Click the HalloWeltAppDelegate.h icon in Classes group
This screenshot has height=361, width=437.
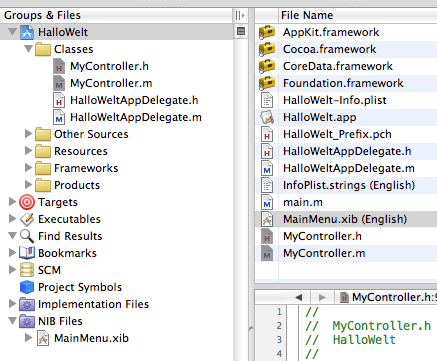tap(59, 100)
